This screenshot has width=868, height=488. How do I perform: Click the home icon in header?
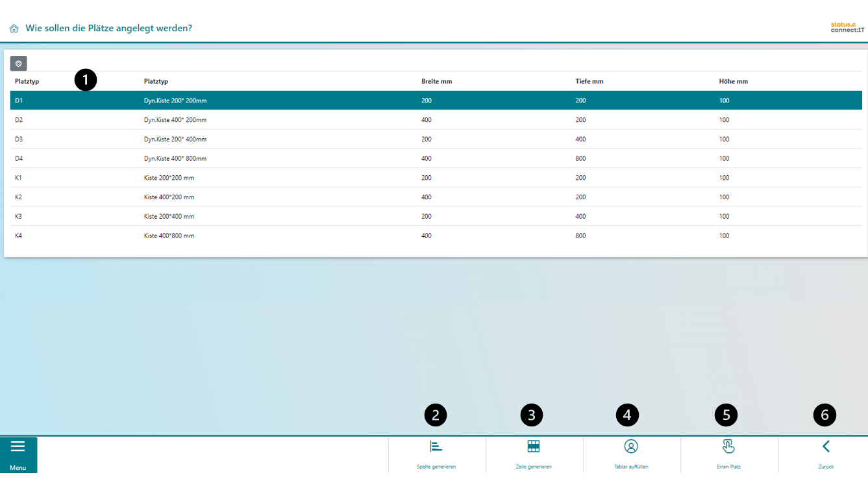click(14, 29)
